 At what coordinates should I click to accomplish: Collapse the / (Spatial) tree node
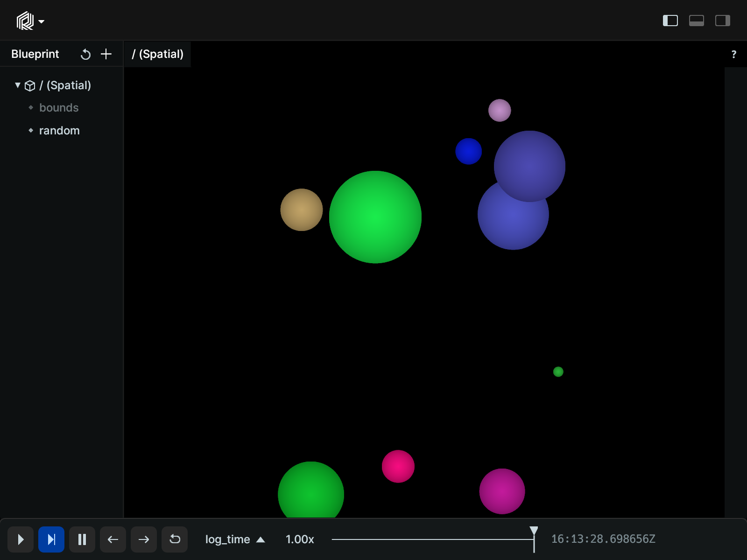click(18, 85)
